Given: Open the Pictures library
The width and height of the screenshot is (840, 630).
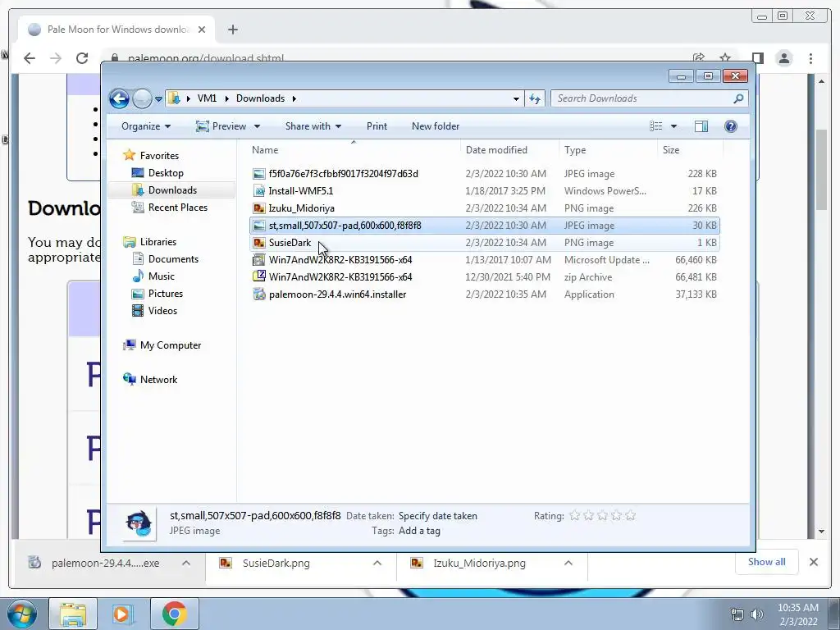Looking at the screenshot, I should [x=166, y=294].
